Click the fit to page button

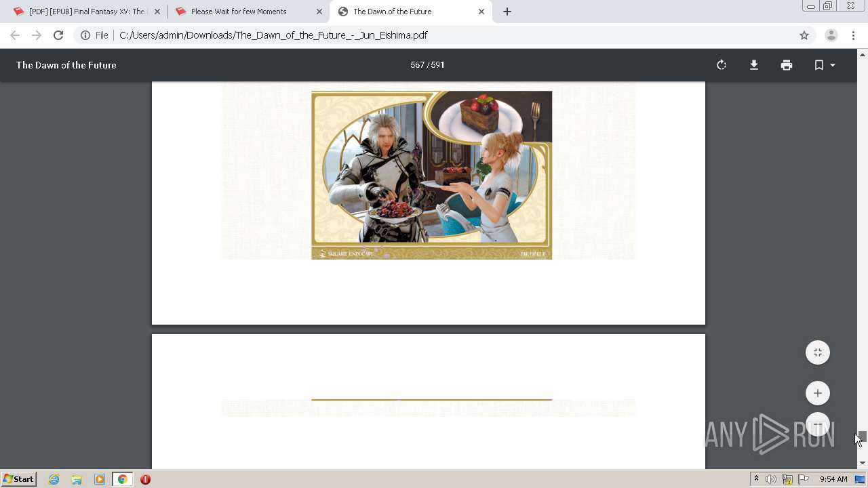[818, 352]
